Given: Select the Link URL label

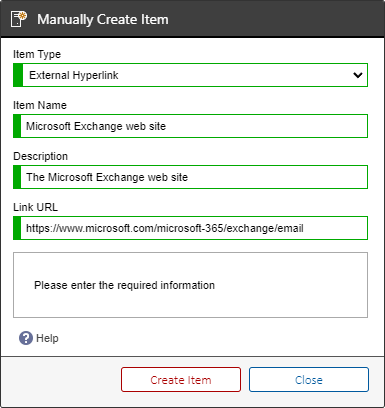Looking at the screenshot, I should [x=35, y=207].
